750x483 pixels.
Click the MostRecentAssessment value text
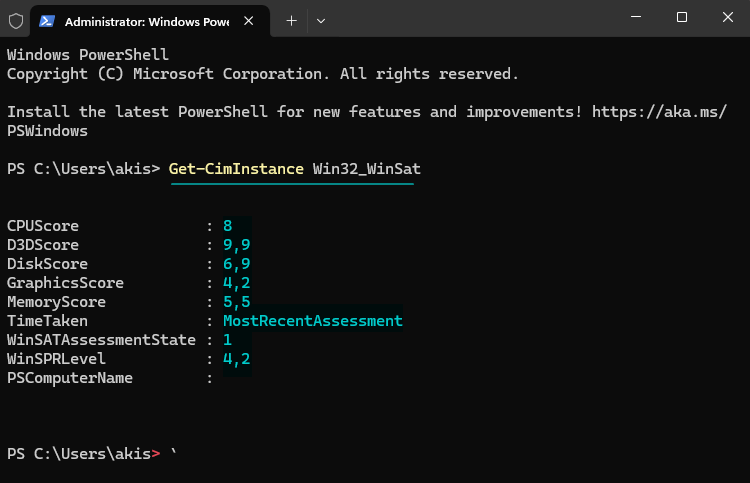[x=313, y=321]
